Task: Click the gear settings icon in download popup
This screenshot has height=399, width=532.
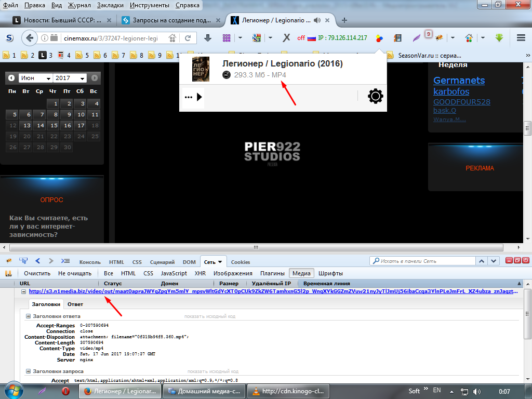Action: (375, 97)
